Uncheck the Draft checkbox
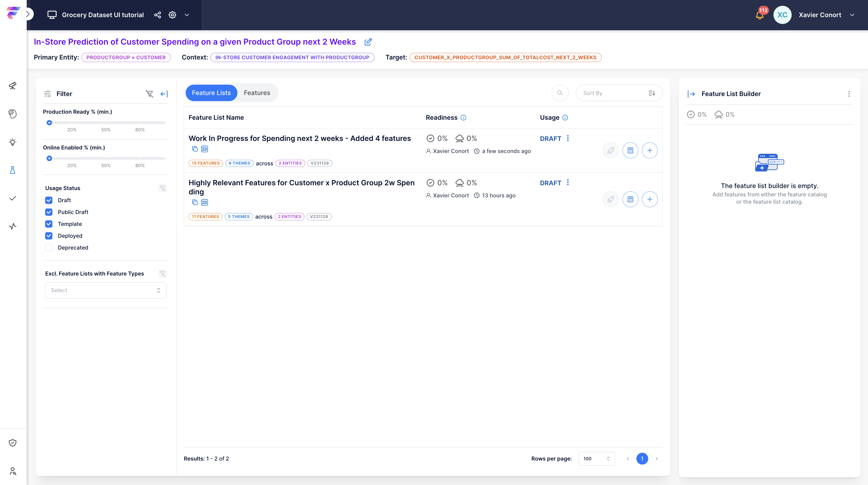868x485 pixels. coord(49,200)
